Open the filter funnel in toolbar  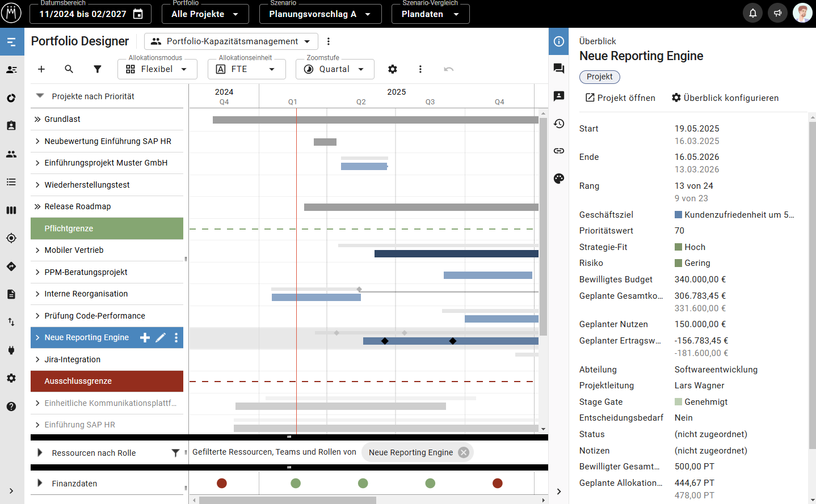coord(98,69)
